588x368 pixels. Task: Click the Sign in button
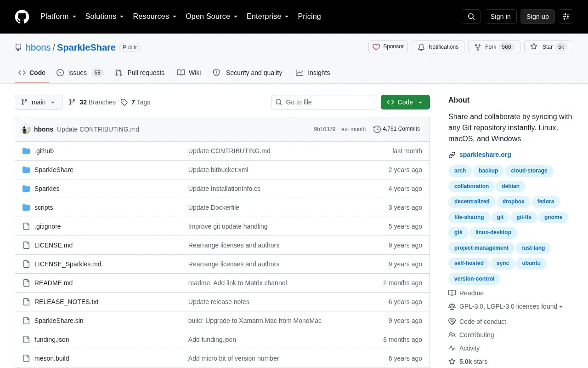tap(500, 17)
